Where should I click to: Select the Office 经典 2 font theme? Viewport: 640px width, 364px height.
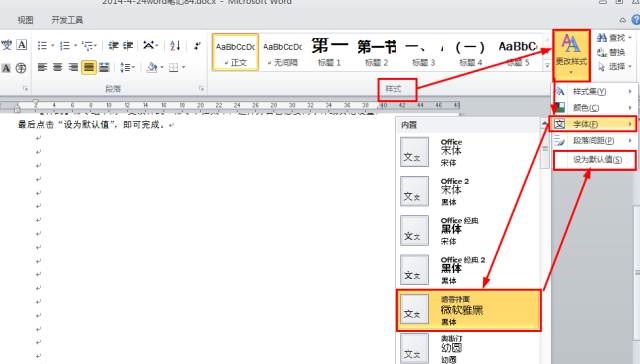click(468, 270)
